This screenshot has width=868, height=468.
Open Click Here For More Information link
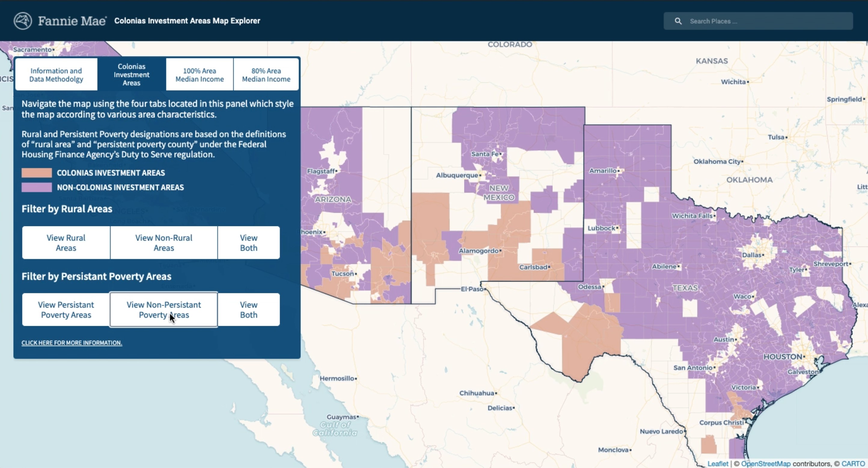pyautogui.click(x=72, y=343)
